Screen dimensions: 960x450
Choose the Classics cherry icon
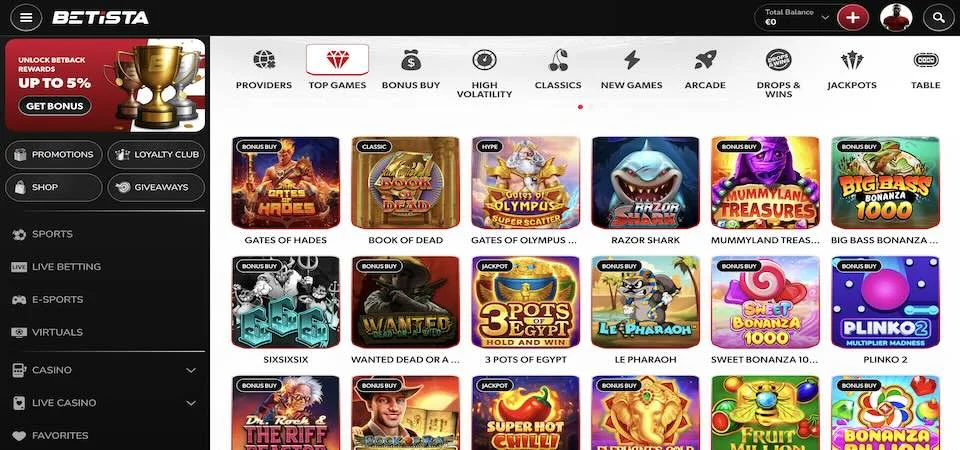pyautogui.click(x=558, y=60)
